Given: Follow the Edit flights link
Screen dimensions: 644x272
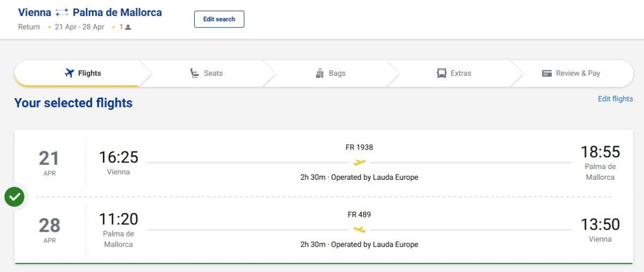Looking at the screenshot, I should 615,99.
